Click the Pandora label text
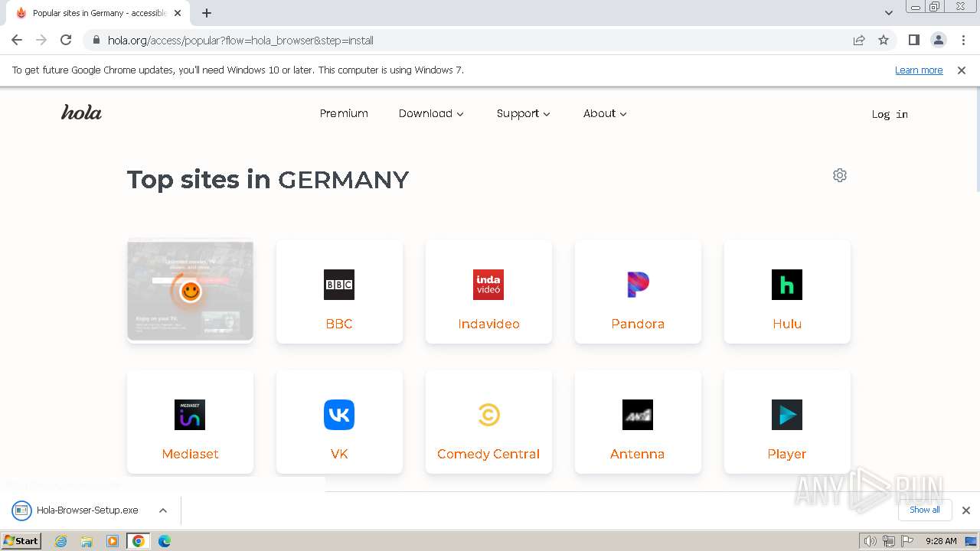Image resolution: width=980 pixels, height=551 pixels. coord(638,324)
